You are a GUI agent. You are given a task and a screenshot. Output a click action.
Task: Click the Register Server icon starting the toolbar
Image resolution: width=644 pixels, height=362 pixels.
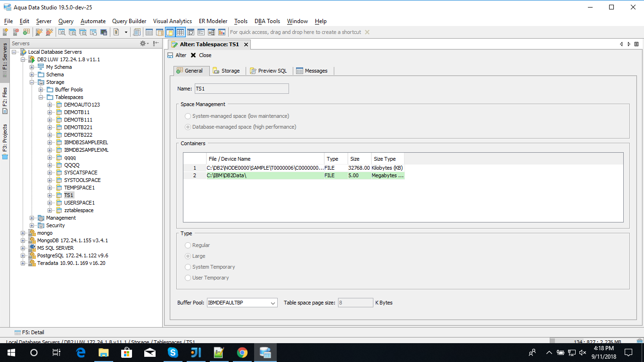[6, 32]
